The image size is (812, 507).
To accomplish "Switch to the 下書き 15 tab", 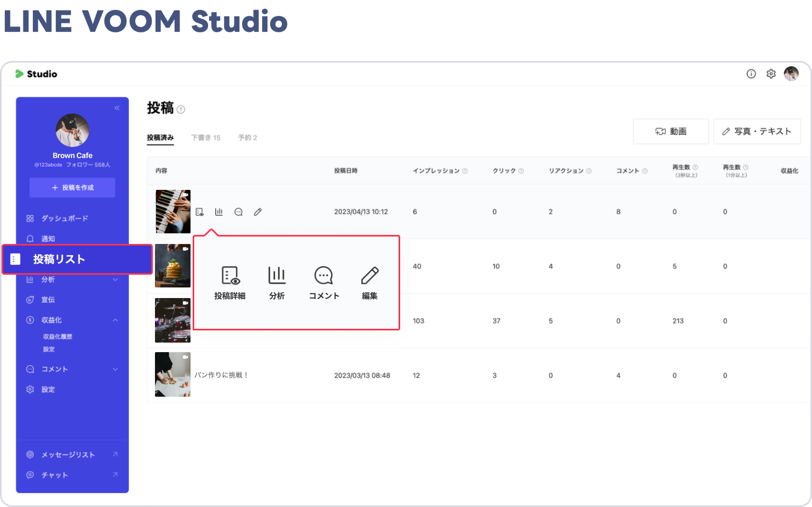I will (x=206, y=137).
